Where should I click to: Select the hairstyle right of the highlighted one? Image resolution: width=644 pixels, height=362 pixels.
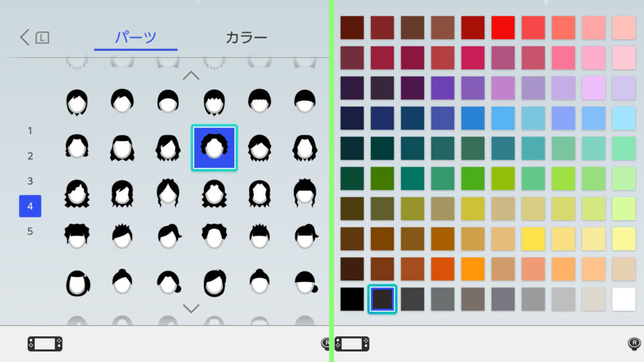coord(260,148)
